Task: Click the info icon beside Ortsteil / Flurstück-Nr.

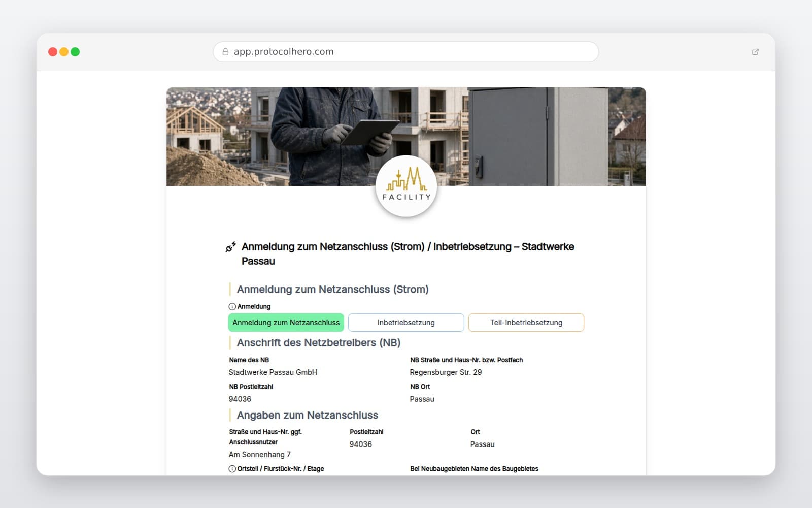Action: click(x=232, y=469)
